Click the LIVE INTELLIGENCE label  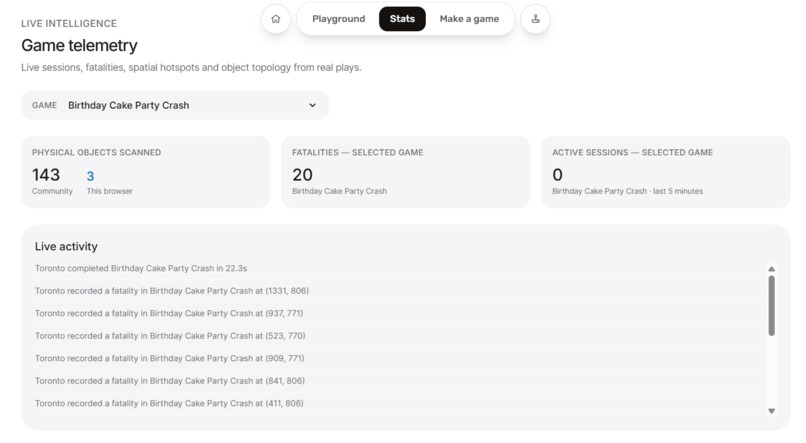pyautogui.click(x=69, y=23)
